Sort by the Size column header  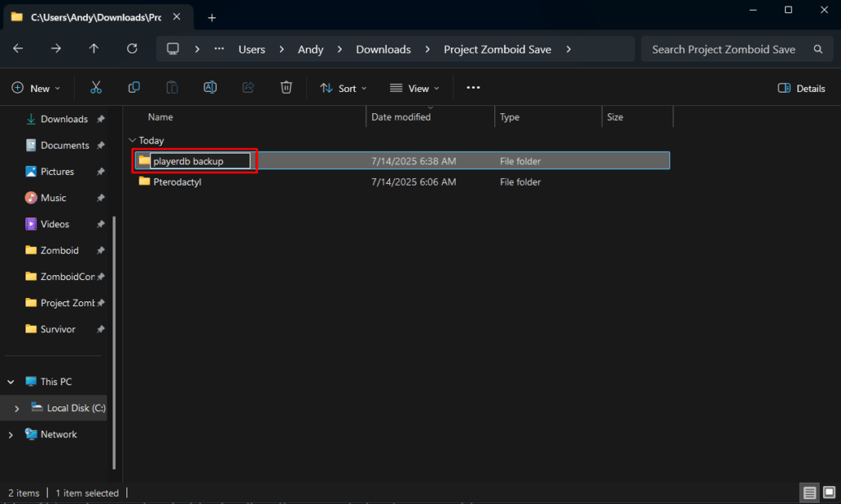[614, 117]
